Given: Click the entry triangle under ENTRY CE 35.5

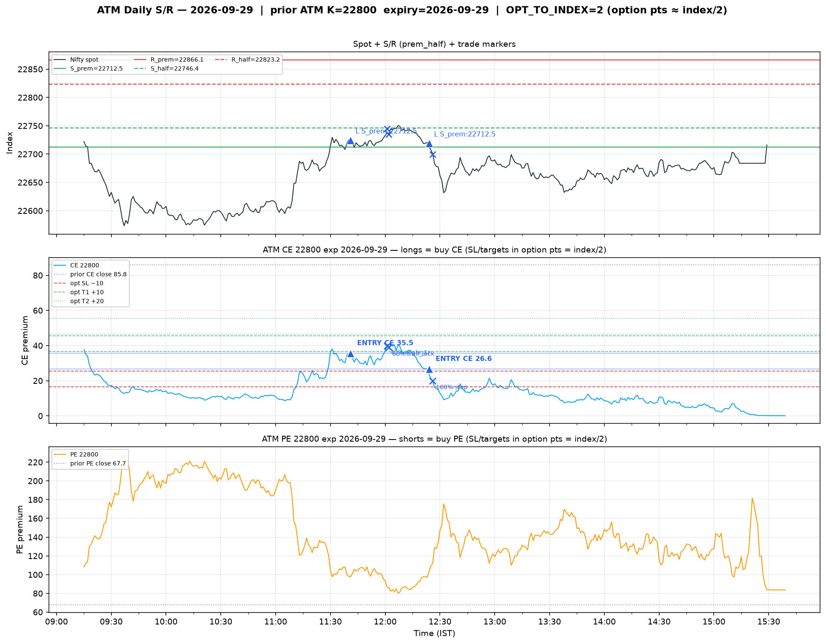Looking at the screenshot, I should (350, 354).
